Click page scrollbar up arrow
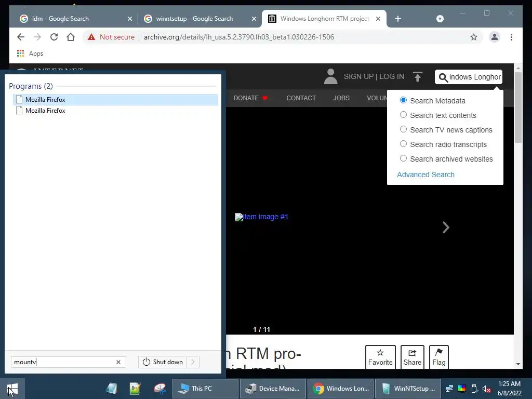 (x=518, y=68)
